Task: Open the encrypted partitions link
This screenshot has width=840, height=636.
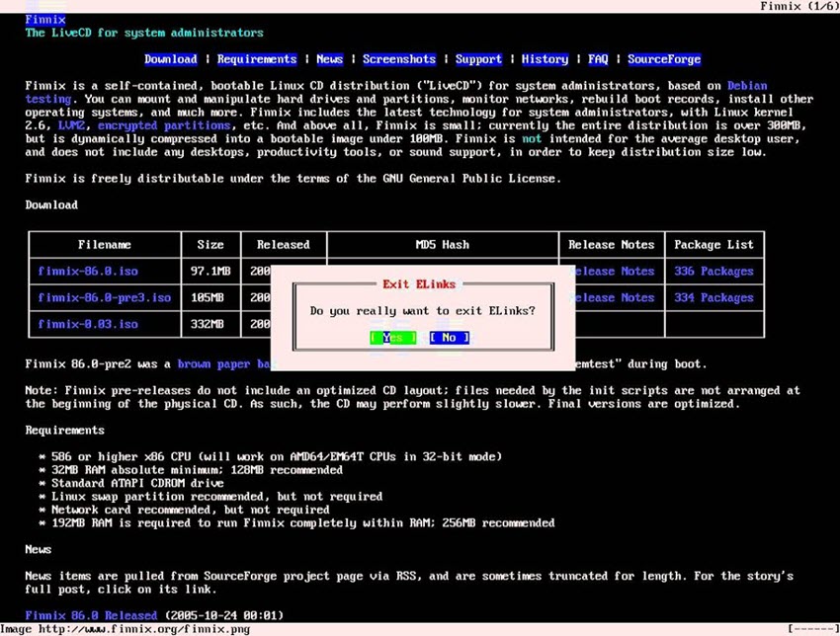Action: point(164,125)
